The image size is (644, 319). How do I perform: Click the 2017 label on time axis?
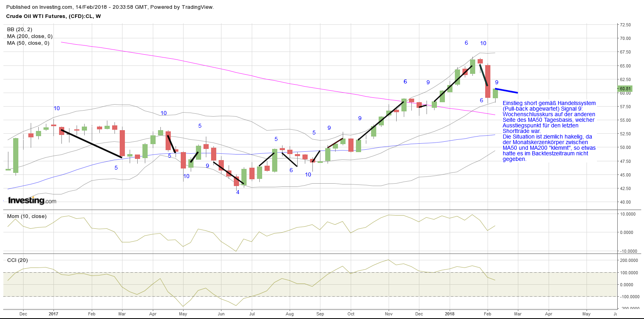pyautogui.click(x=53, y=314)
